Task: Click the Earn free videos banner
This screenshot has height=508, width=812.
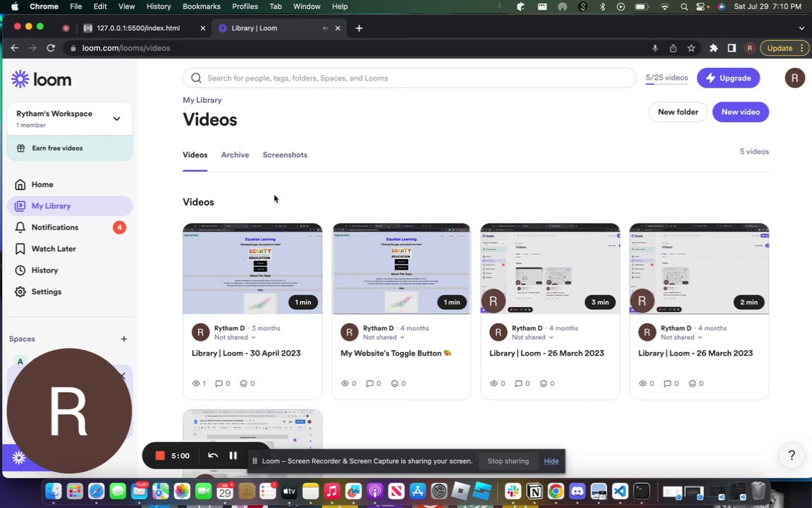Action: [70, 148]
